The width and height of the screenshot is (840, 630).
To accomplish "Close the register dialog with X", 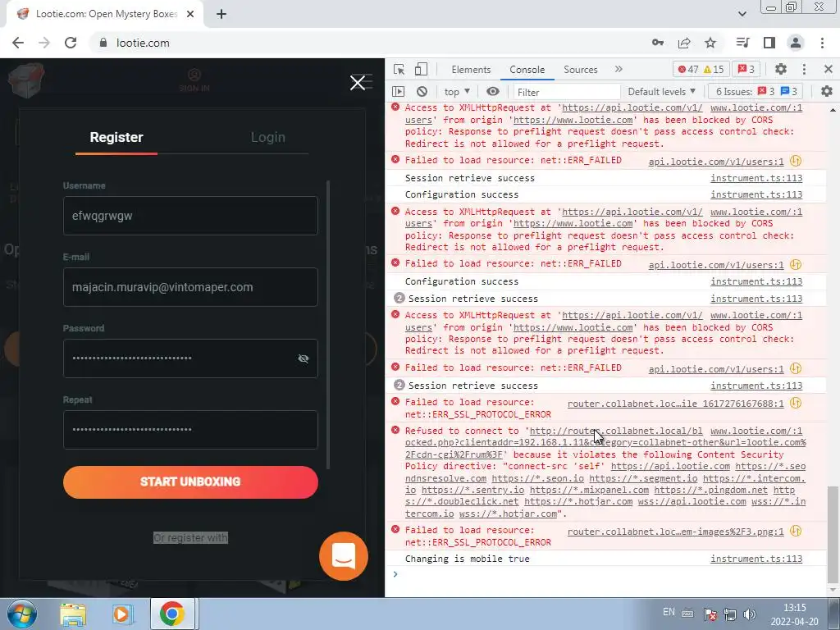I will 358,83.
